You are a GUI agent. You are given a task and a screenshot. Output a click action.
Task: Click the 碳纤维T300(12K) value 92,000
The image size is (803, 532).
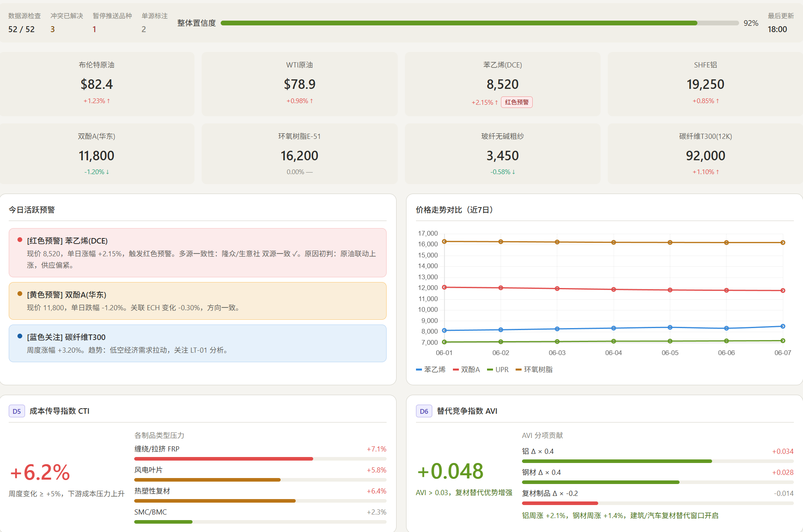tap(705, 156)
